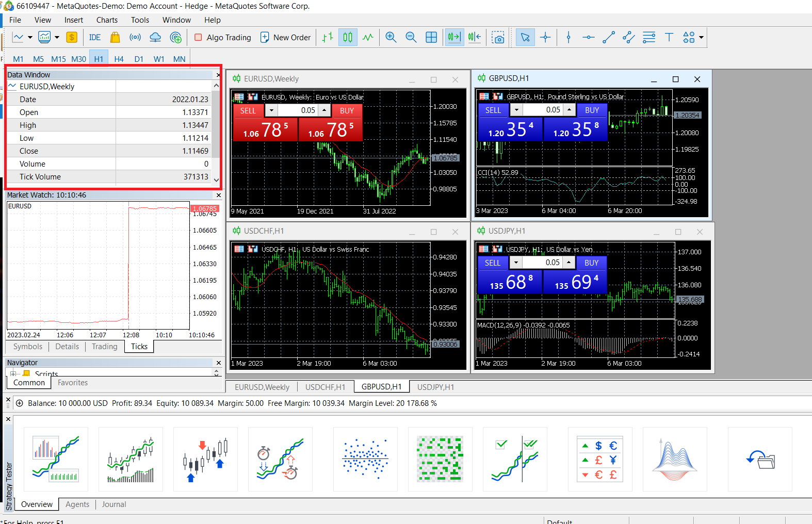Click the New Order button
The height and width of the screenshot is (524, 812).
286,37
